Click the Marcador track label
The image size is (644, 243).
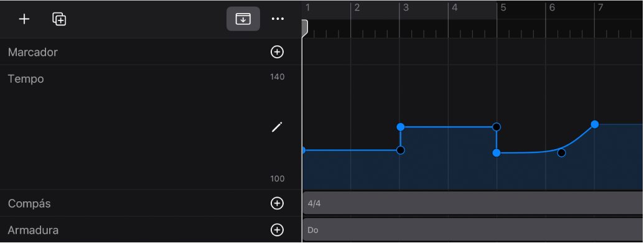coord(33,52)
